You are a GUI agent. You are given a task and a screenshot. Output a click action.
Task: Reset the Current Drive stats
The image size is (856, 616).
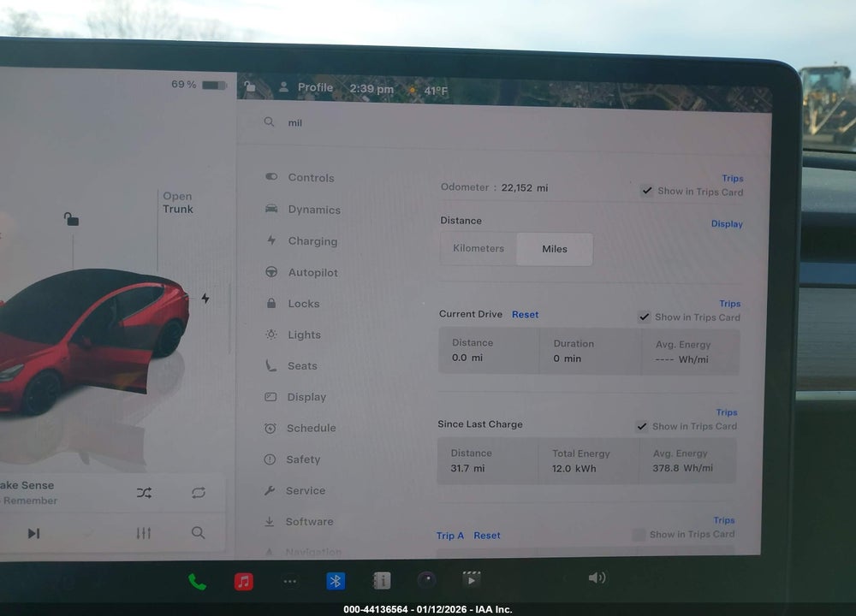[x=526, y=314]
